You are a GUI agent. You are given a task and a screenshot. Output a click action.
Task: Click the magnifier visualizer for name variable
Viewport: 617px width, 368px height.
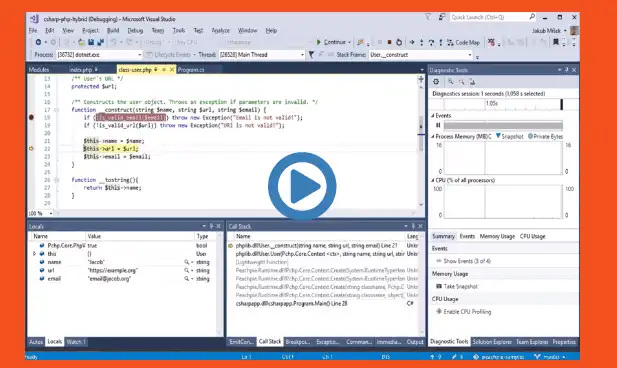coord(187,262)
